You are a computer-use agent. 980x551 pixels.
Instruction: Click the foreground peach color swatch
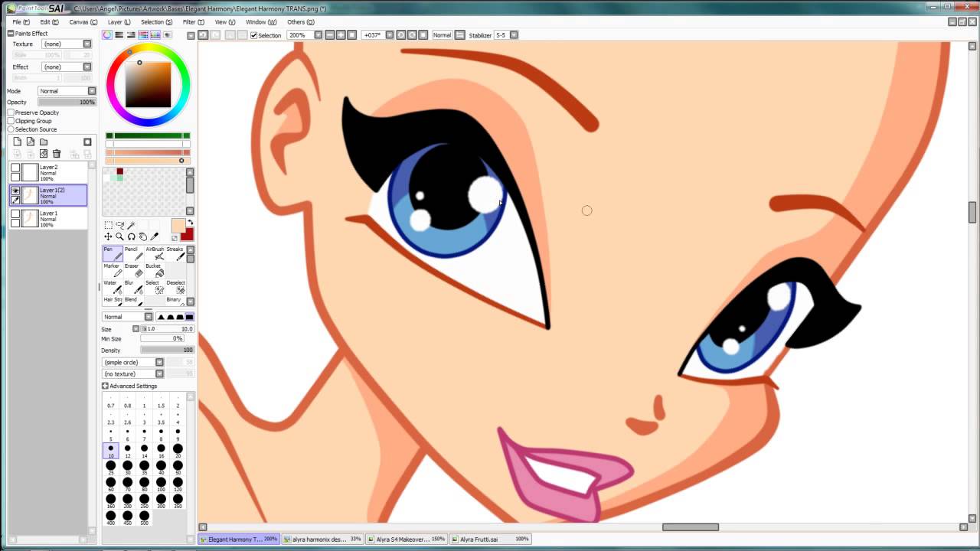[x=178, y=225]
